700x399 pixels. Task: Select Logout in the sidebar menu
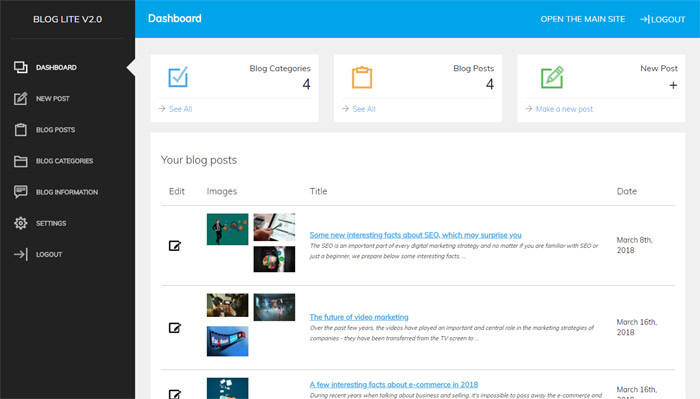pyautogui.click(x=49, y=254)
